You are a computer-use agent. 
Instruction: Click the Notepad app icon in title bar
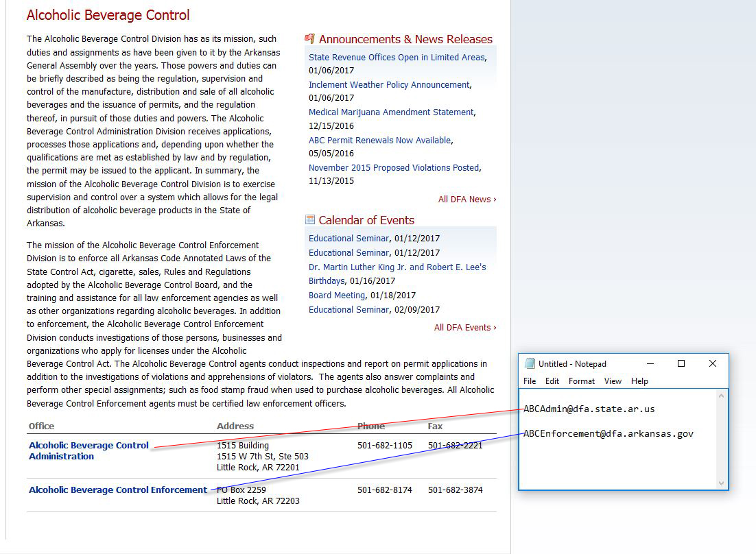[530, 363]
